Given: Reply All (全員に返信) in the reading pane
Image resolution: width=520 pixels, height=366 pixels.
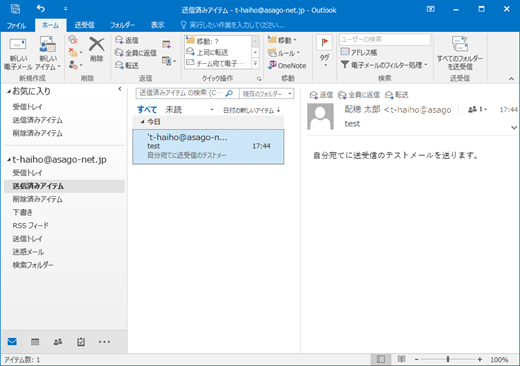Looking at the screenshot, I should (x=359, y=95).
